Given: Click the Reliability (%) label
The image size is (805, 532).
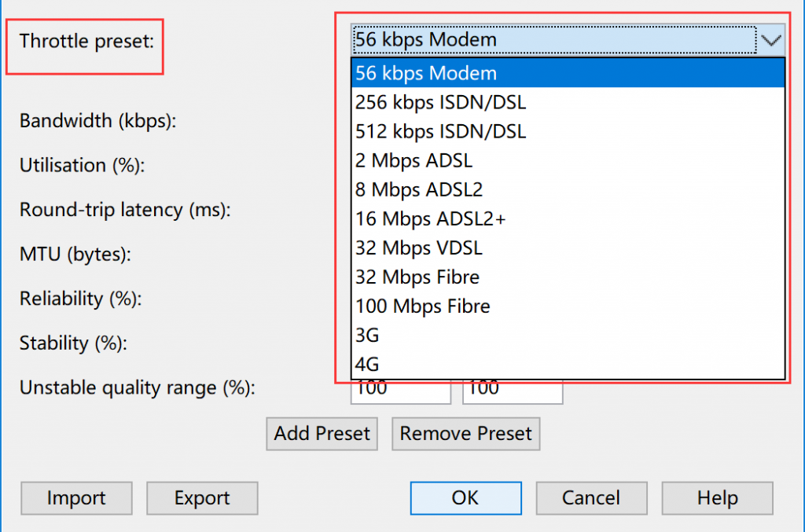Looking at the screenshot, I should 80,299.
